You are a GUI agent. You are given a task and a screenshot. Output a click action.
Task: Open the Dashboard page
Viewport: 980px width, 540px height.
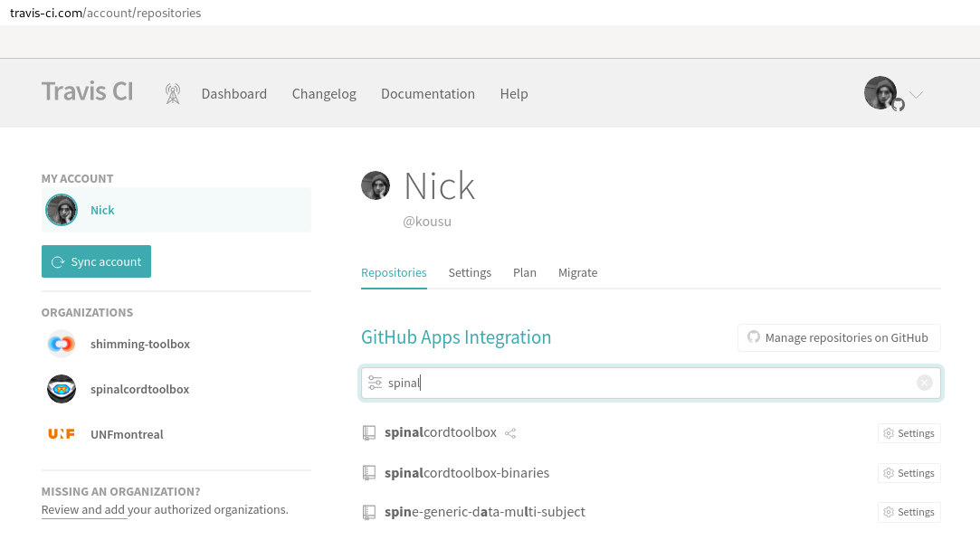[x=233, y=94]
